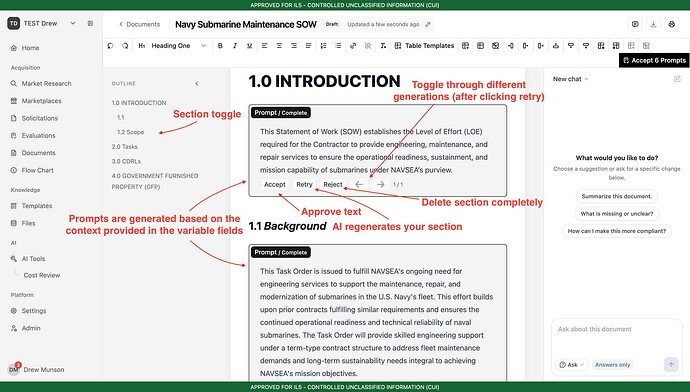Click the clear formatting icon
This screenshot has height=392, width=690.
coord(383,46)
